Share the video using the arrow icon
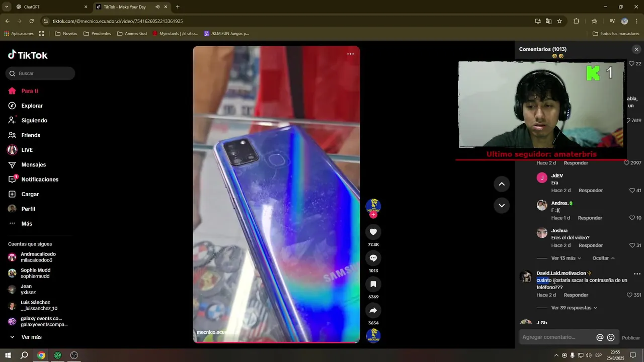The height and width of the screenshot is (362, 644). click(373, 310)
